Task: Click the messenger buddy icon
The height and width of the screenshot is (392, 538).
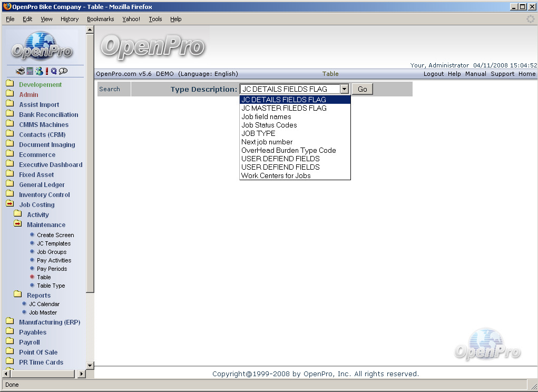Action: tap(38, 71)
